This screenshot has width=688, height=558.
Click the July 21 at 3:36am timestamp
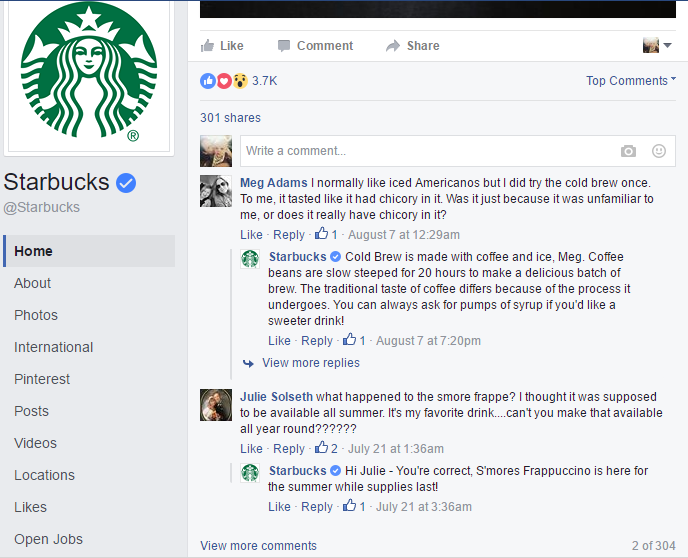(x=424, y=507)
